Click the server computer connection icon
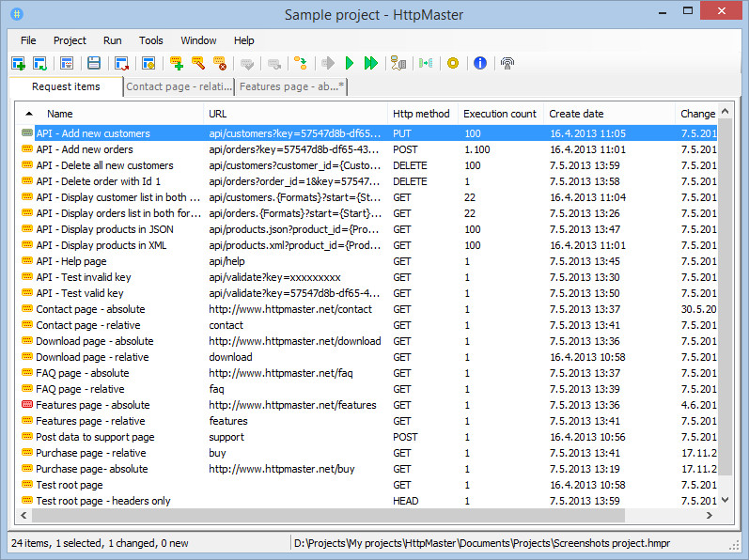The image size is (749, 560). (x=398, y=63)
